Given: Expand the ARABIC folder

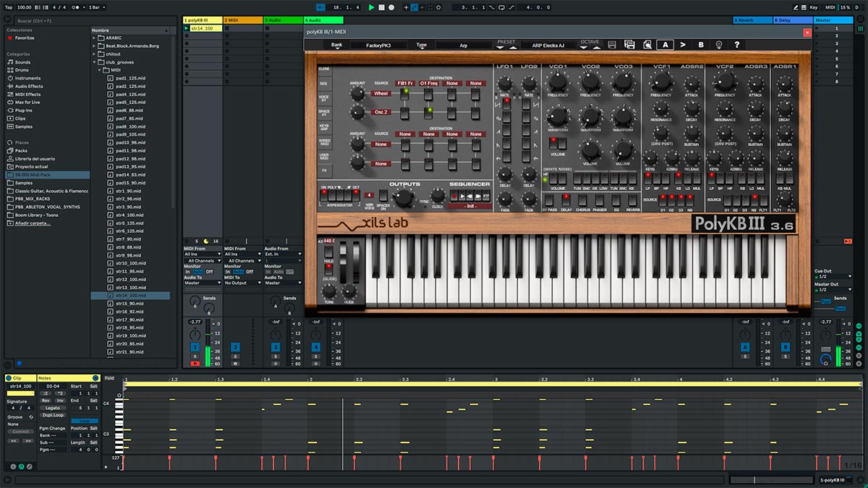Looking at the screenshot, I should coord(95,38).
